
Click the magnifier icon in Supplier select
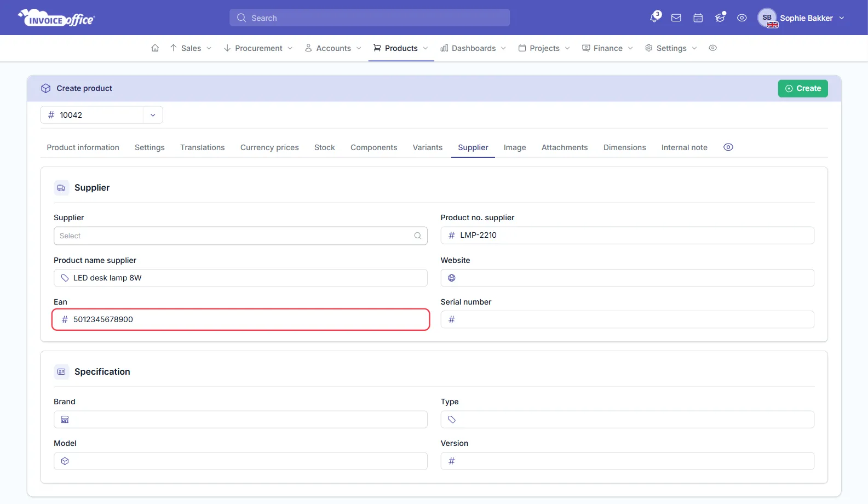pos(418,236)
